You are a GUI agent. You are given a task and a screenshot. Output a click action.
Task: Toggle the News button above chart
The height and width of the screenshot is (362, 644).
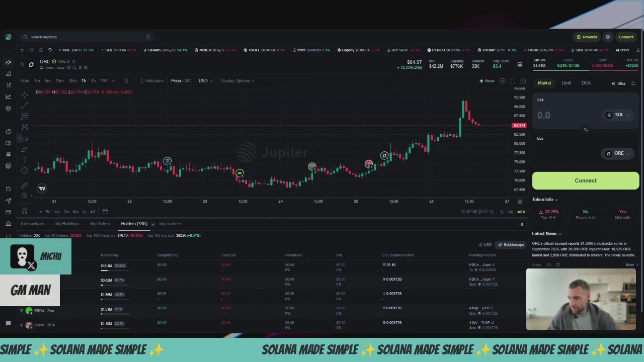487,80
